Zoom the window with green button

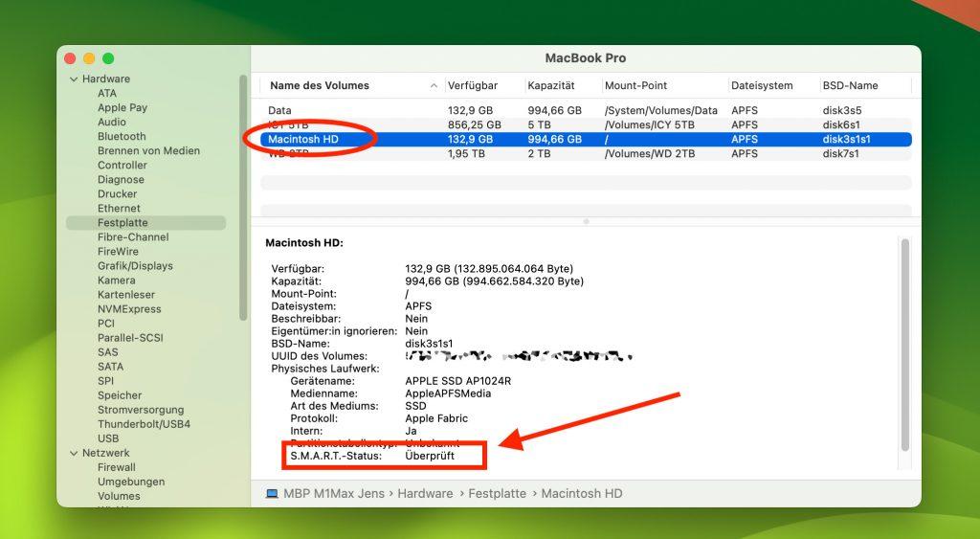pyautogui.click(x=108, y=58)
